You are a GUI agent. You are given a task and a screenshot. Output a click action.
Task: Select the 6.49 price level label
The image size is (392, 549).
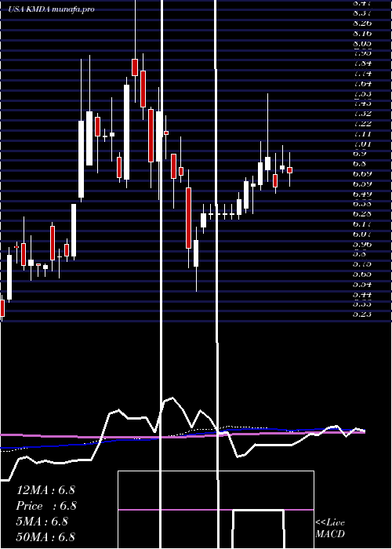pos(362,195)
